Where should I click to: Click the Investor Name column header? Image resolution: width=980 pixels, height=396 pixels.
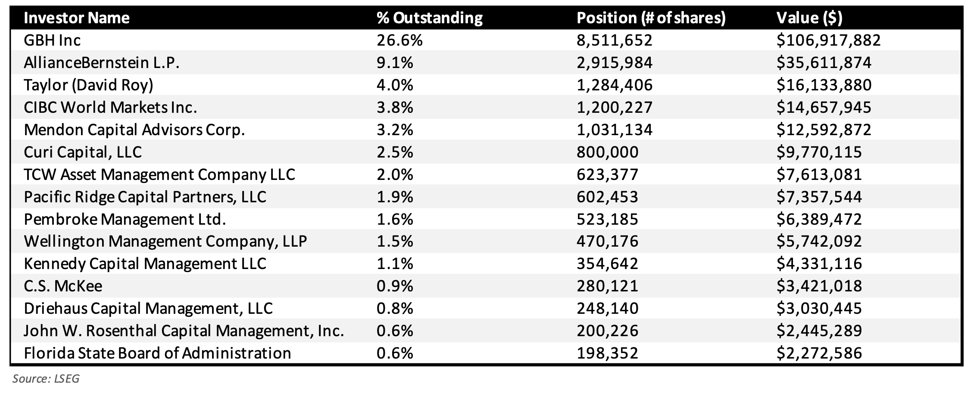76,18
